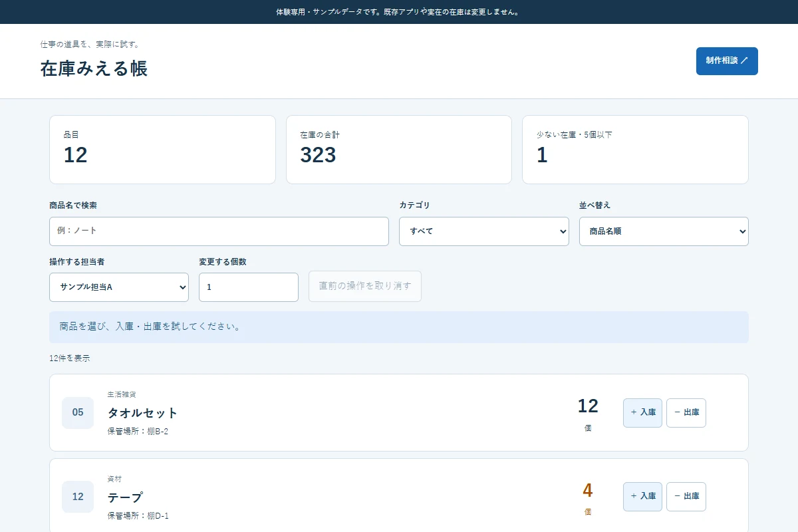Click the 商品を選び、入庫・出庫 hint message
Image resolution: width=798 pixels, height=532 pixels.
(399, 327)
